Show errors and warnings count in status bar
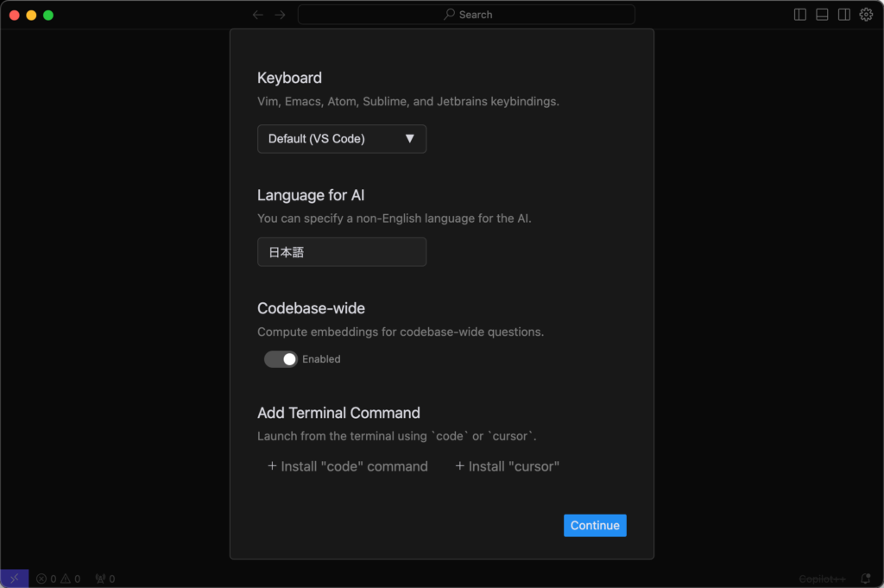Image resolution: width=884 pixels, height=588 pixels. tap(59, 579)
